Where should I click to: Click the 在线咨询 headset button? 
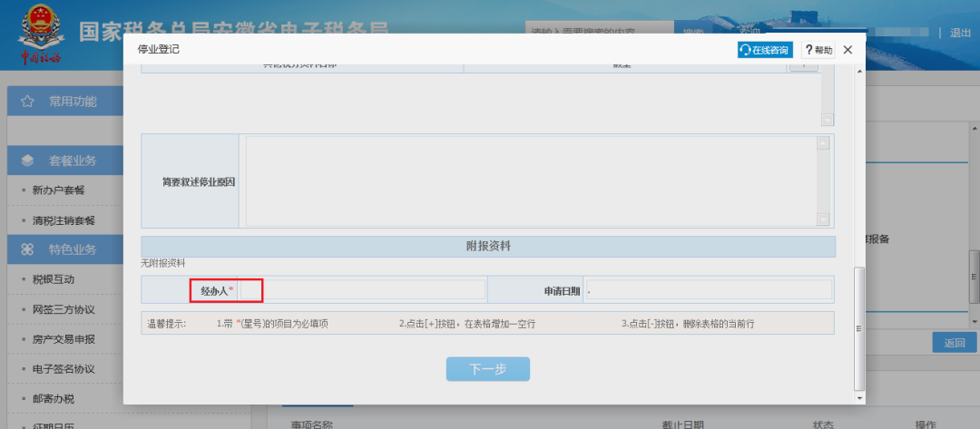coord(764,50)
